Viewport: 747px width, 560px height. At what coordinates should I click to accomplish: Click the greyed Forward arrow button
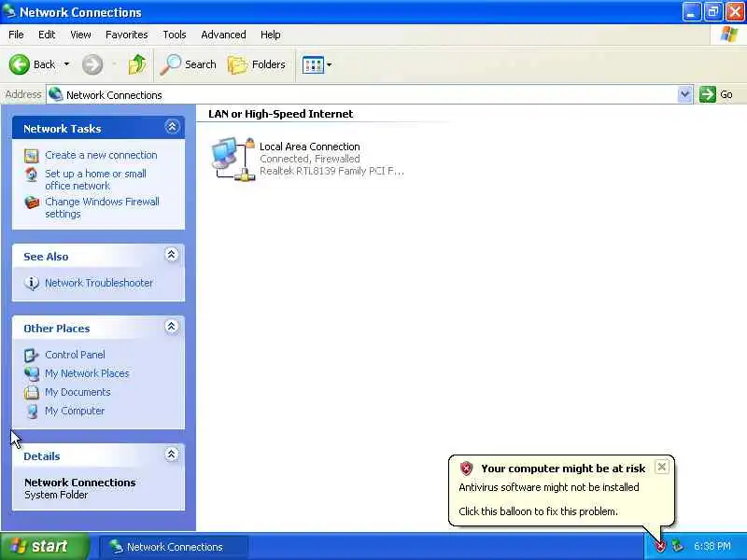point(92,64)
